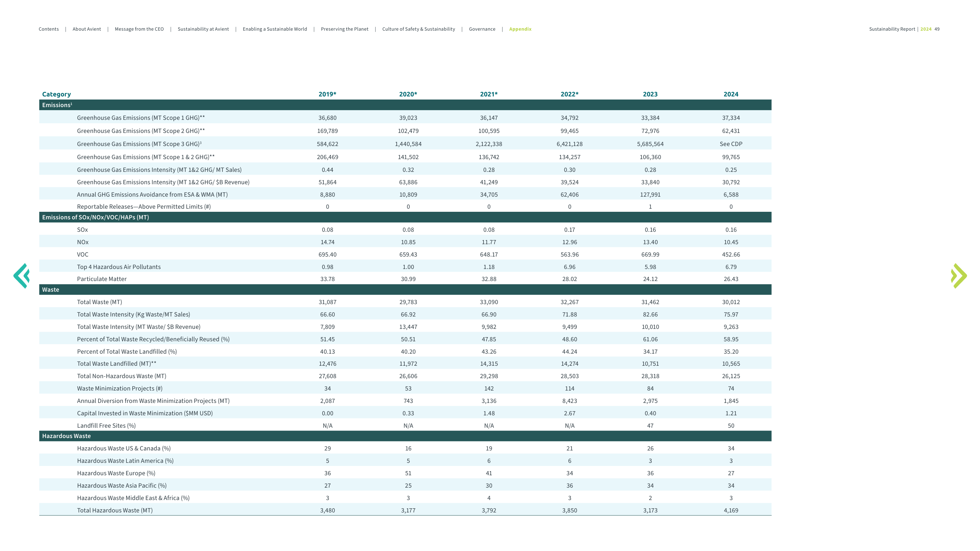Click Scope 1 & 2 GHG 2023 value 106,360
The height and width of the screenshot is (551, 980).
650,157
